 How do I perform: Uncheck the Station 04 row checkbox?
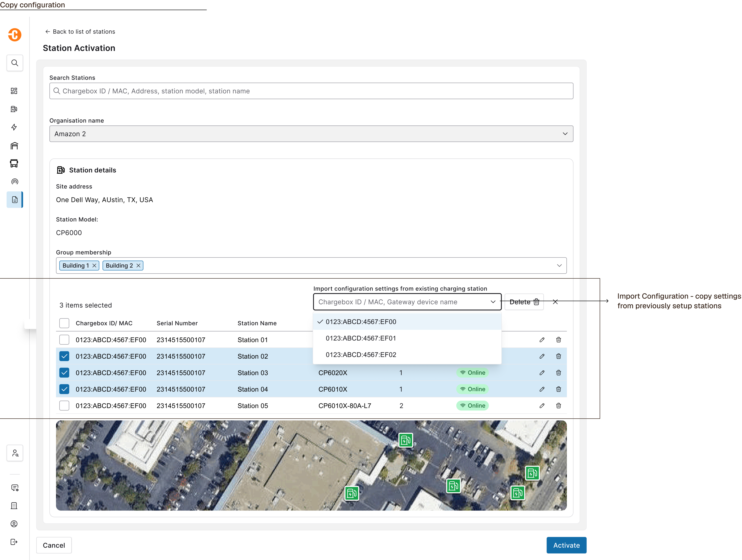click(64, 389)
